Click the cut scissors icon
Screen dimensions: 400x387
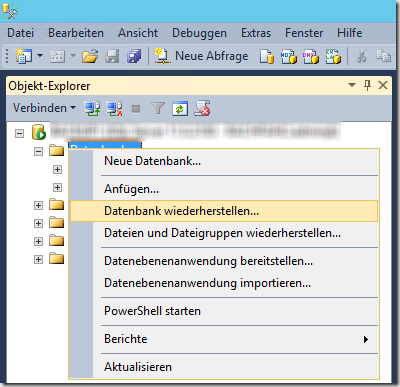point(362,56)
